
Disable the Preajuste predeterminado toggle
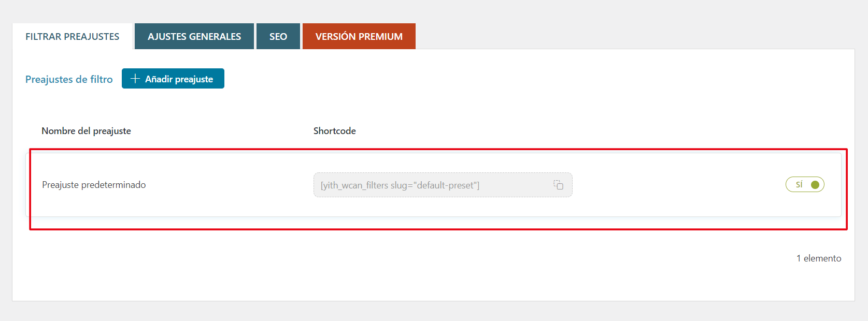click(805, 185)
